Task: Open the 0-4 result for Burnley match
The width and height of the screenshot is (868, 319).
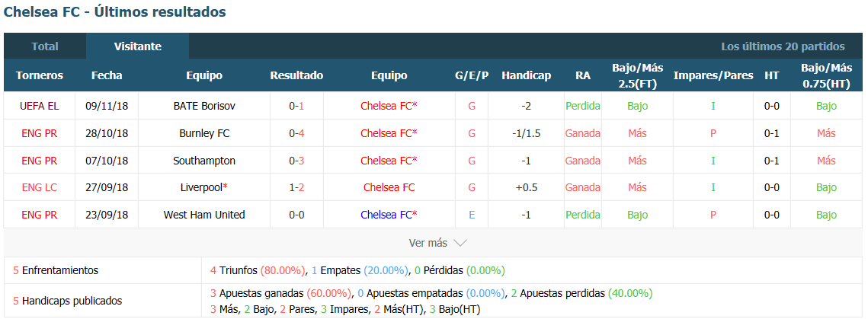Action: click(x=296, y=133)
